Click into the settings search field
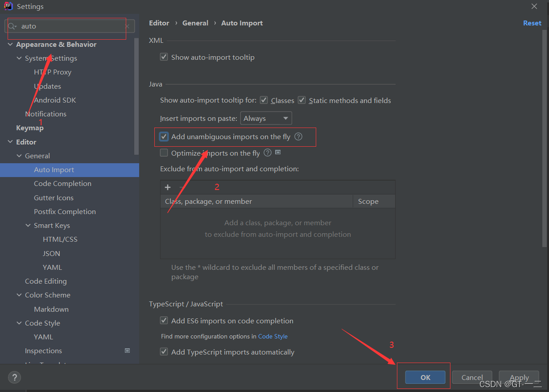 (70, 26)
